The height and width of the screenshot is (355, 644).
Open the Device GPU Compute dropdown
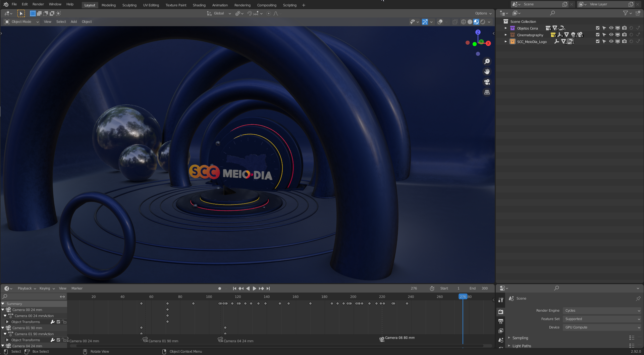(x=602, y=327)
